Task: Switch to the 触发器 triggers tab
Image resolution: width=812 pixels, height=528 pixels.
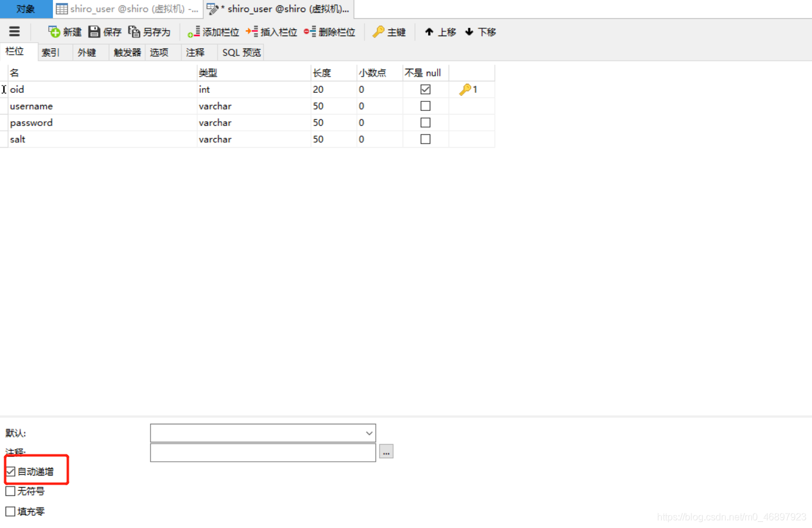Action: [x=127, y=52]
